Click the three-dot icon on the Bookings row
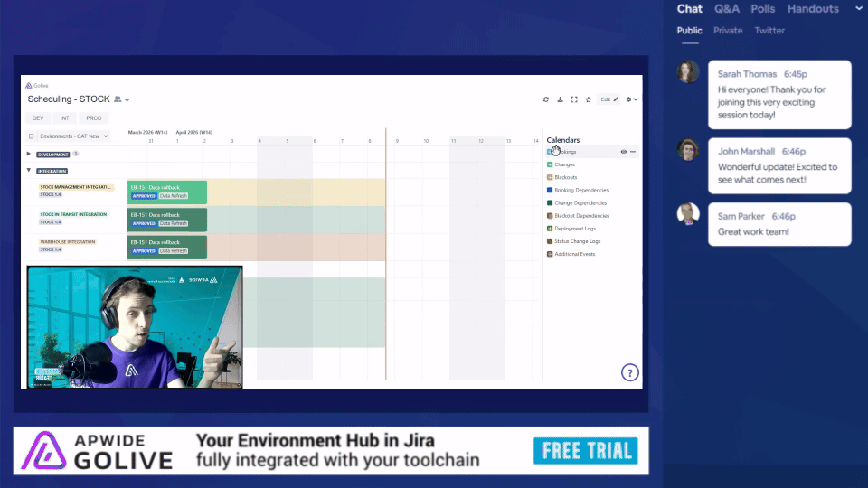This screenshot has width=868, height=488. (x=633, y=152)
